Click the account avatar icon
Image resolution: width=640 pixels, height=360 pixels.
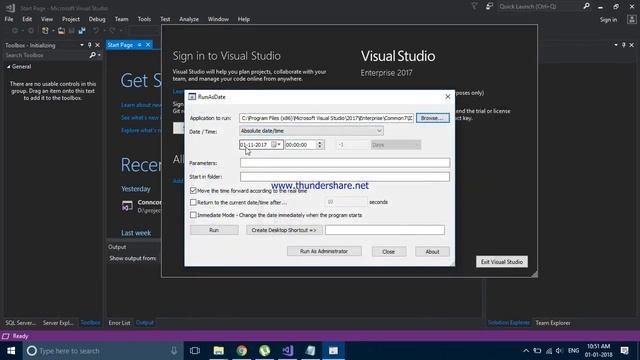[x=631, y=20]
